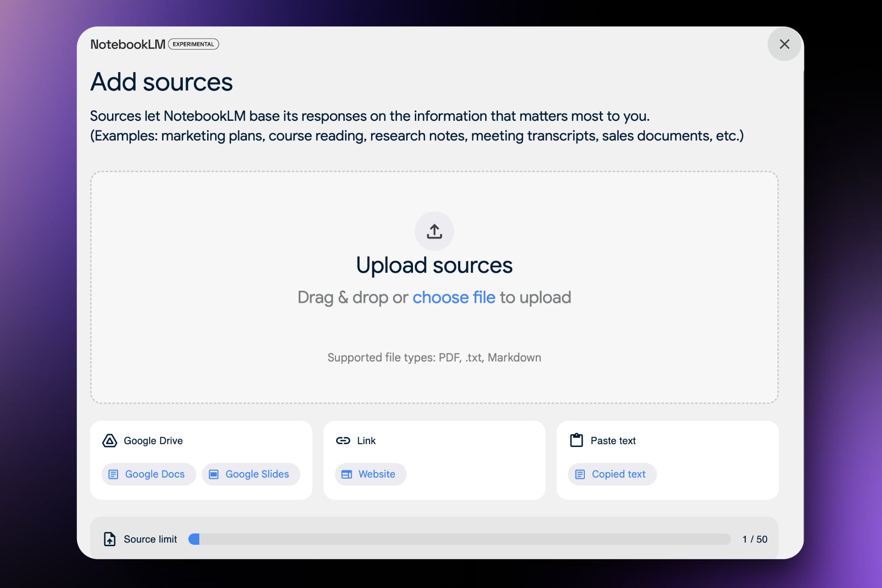Image resolution: width=882 pixels, height=588 pixels.
Task: Click the Paste text clipboard icon
Action: point(576,440)
